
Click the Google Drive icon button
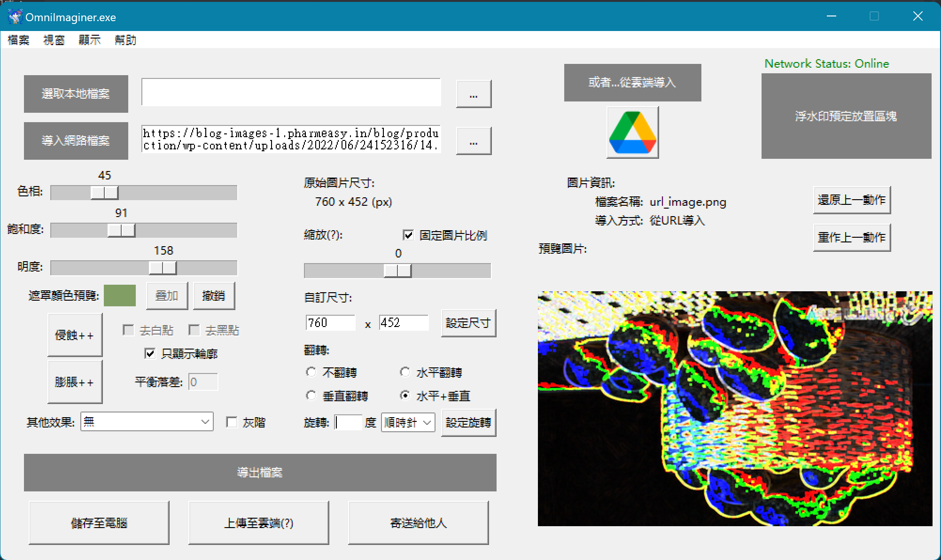[632, 132]
